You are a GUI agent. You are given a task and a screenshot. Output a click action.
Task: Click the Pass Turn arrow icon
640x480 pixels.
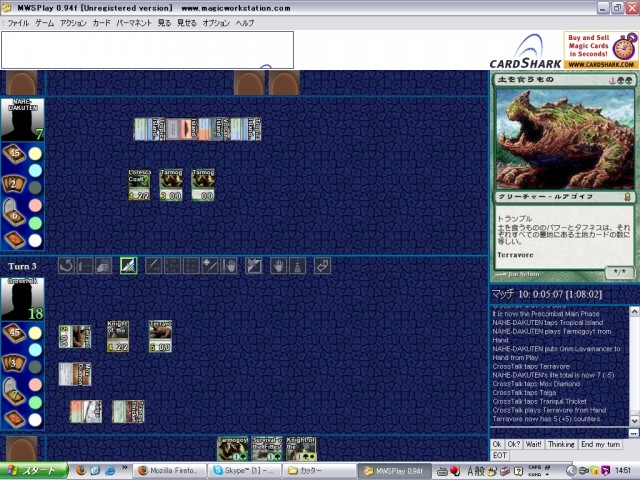[322, 266]
